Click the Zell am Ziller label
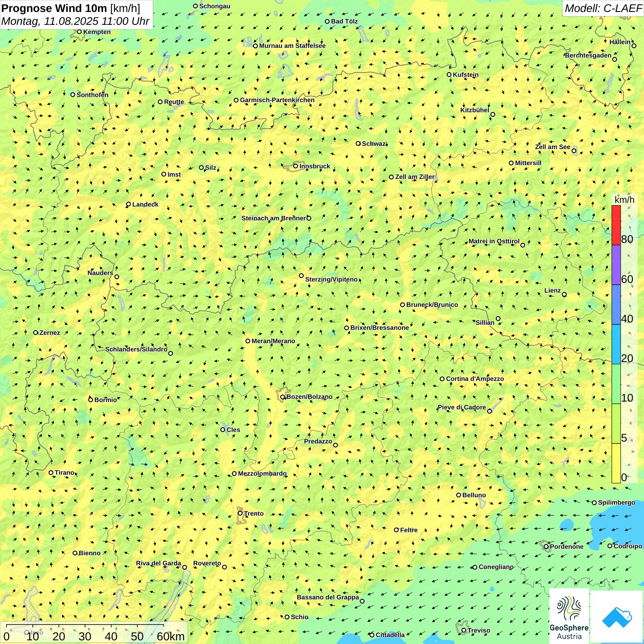 pos(414,177)
